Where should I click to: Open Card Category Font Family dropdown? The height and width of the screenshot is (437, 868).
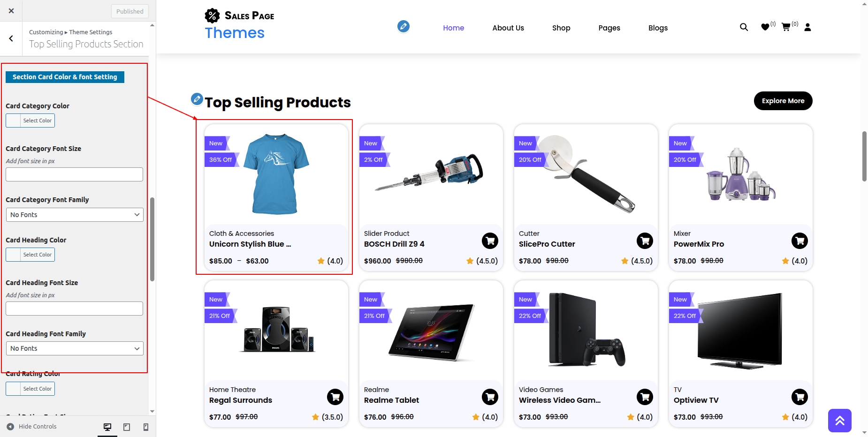tap(75, 215)
